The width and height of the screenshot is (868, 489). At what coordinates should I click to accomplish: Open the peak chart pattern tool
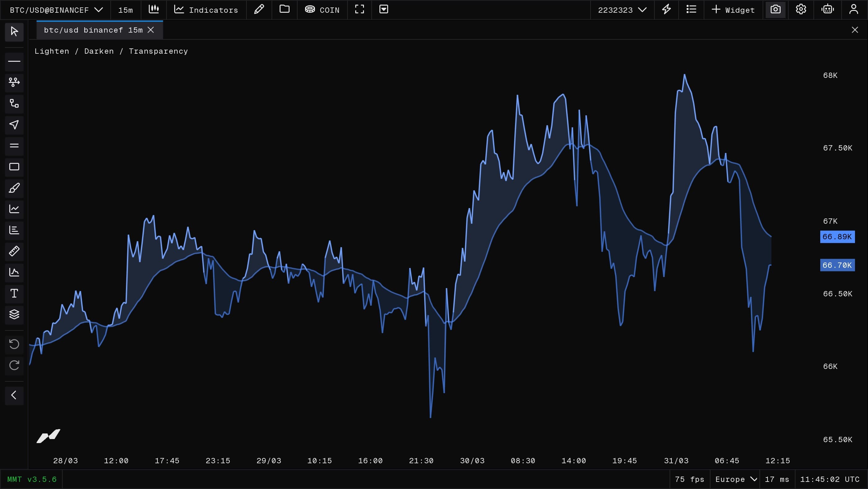point(14,272)
